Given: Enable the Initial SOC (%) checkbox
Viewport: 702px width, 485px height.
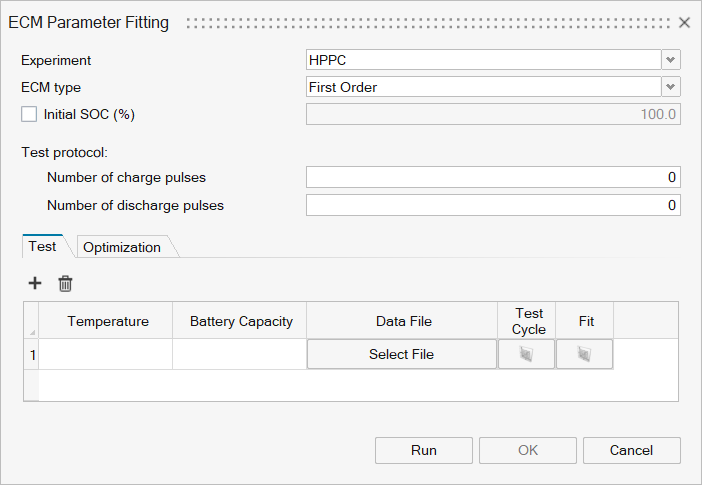Looking at the screenshot, I should pyautogui.click(x=29, y=114).
